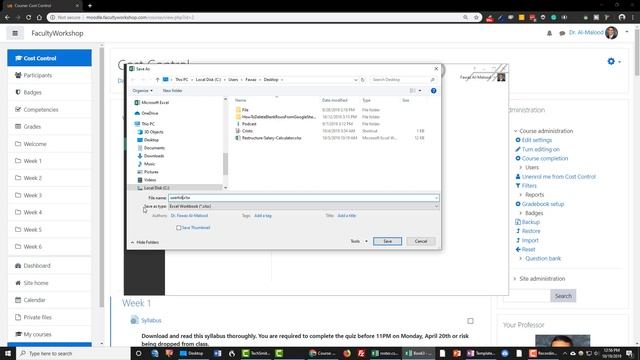Click the Search Desktop field

click(403, 80)
